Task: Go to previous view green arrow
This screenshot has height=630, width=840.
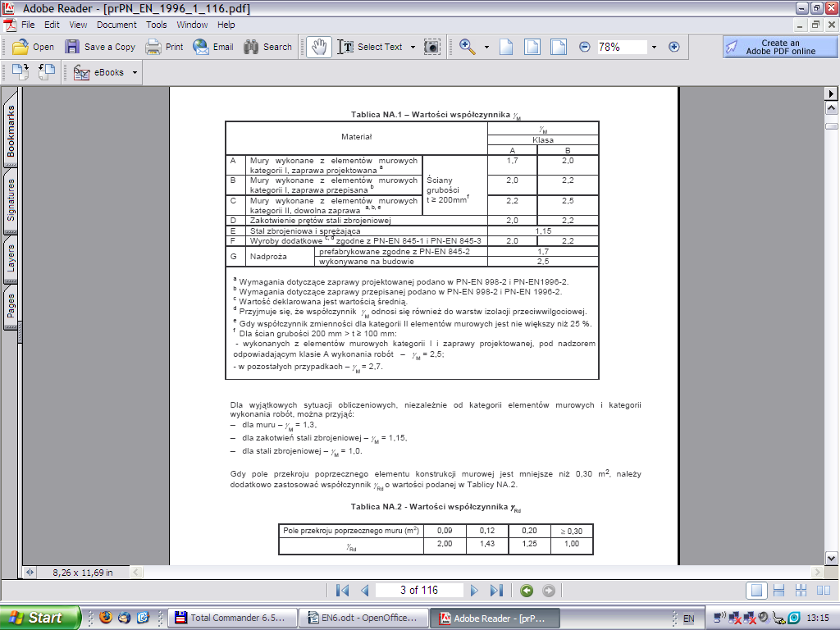Action: coord(527,591)
